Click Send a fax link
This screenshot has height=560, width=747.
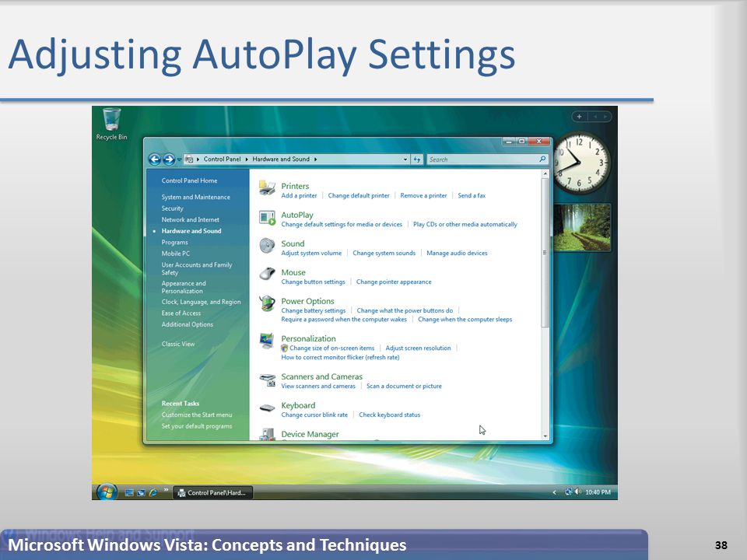coord(472,195)
